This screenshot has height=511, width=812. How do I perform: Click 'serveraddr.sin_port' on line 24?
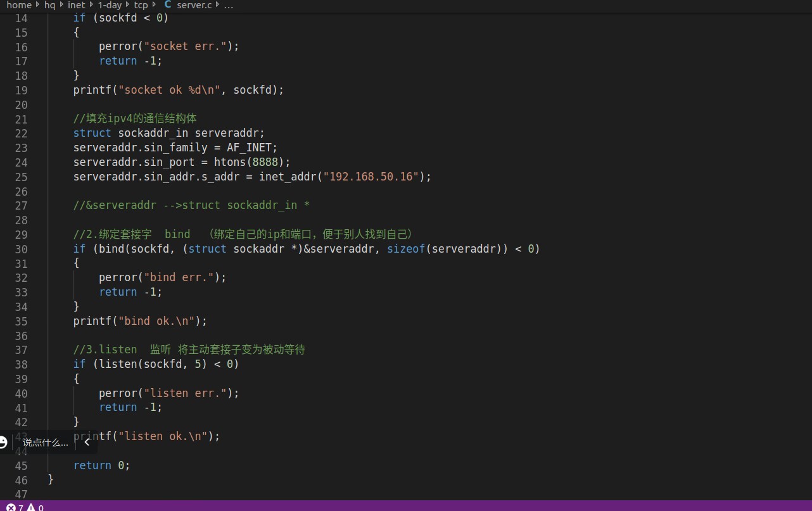tap(134, 162)
